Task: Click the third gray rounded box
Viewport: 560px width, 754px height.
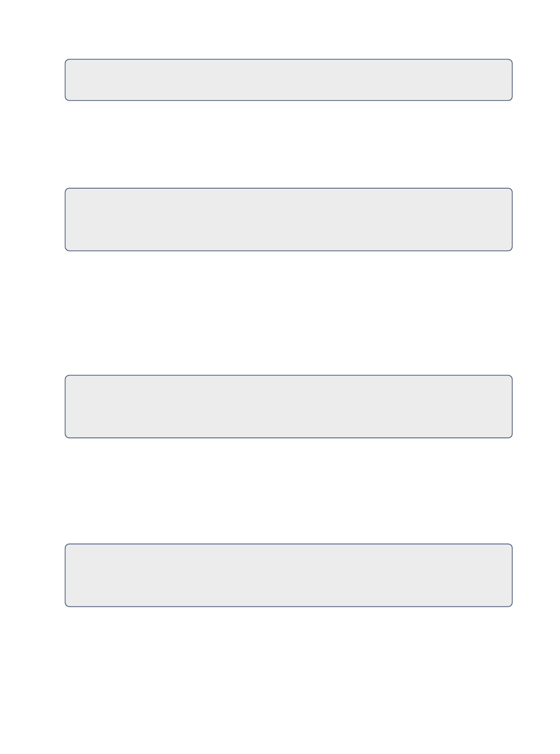Action: pyautogui.click(x=288, y=406)
